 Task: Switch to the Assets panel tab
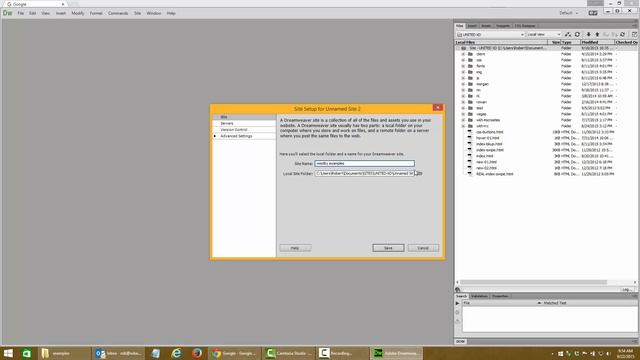pyautogui.click(x=486, y=26)
